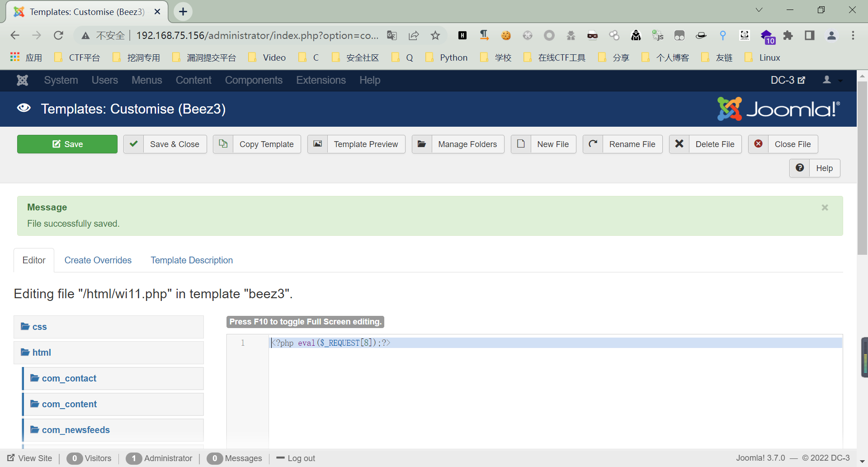Screen dimensions: 868x467
Task: Open the 在线CTF工具 bookmark folder
Action: tap(554, 57)
